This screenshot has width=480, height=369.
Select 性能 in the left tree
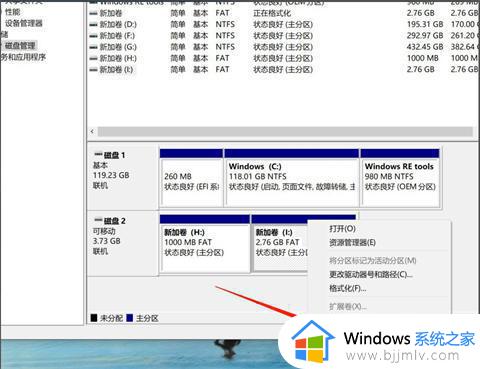(x=12, y=12)
